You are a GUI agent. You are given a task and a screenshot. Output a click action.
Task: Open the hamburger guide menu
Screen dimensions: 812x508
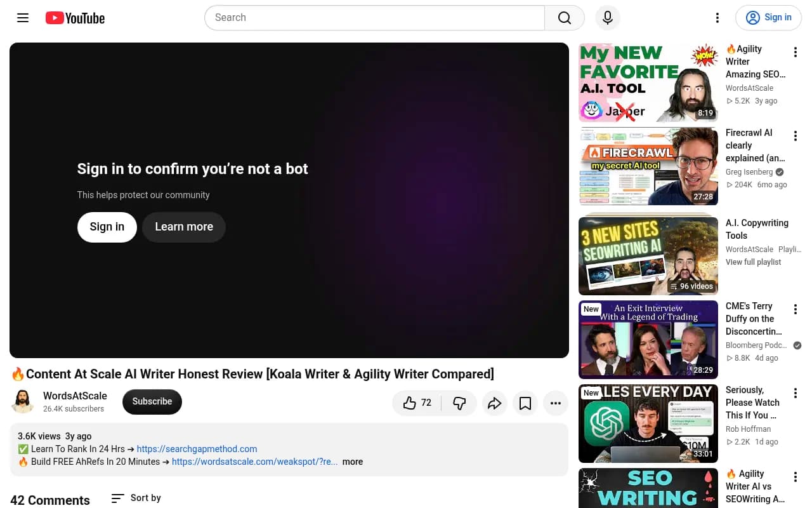(23, 18)
